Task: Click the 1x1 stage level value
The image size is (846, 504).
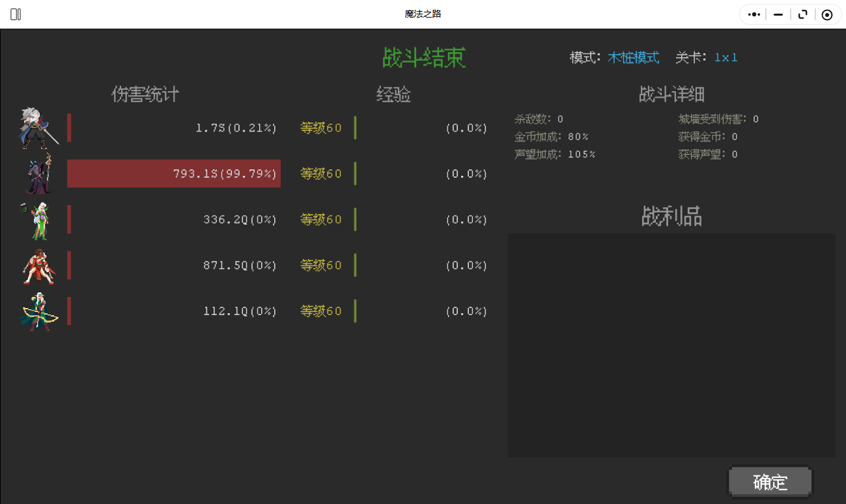Action: coord(726,57)
